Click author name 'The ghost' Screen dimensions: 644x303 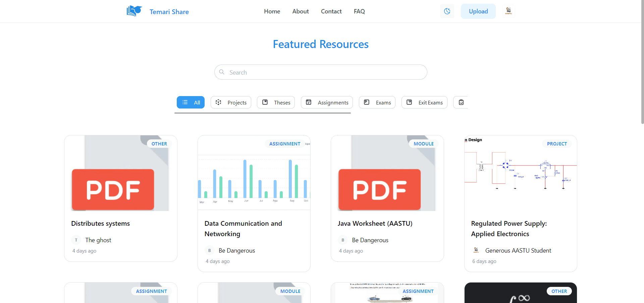(x=98, y=240)
